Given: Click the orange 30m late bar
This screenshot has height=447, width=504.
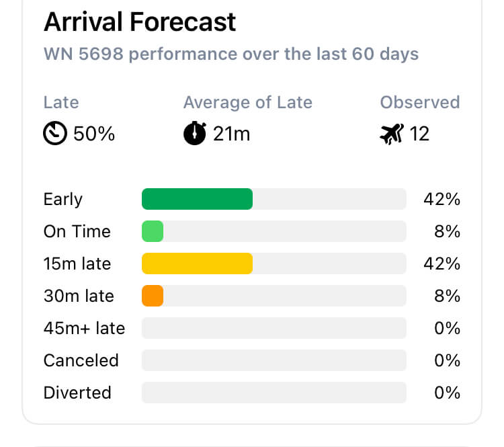Looking at the screenshot, I should 153,296.
